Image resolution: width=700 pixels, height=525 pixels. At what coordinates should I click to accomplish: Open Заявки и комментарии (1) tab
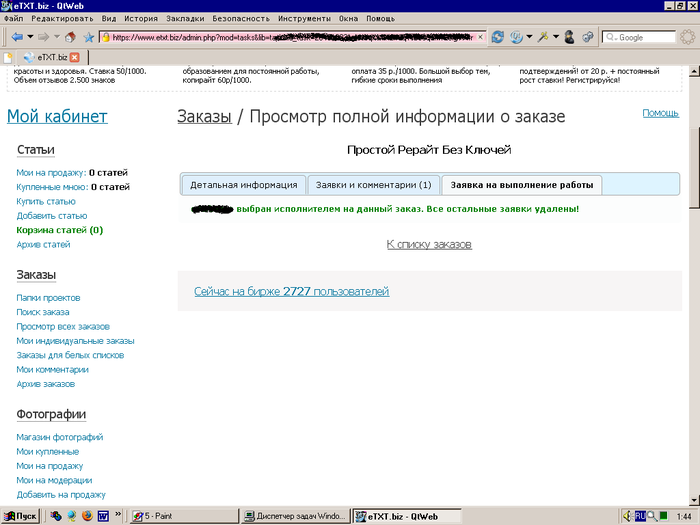coord(373,185)
